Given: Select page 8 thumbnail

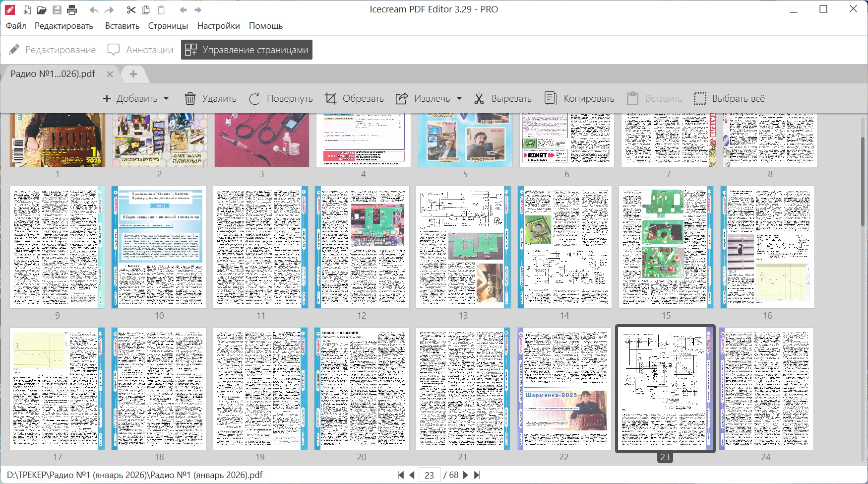Looking at the screenshot, I should (x=770, y=140).
